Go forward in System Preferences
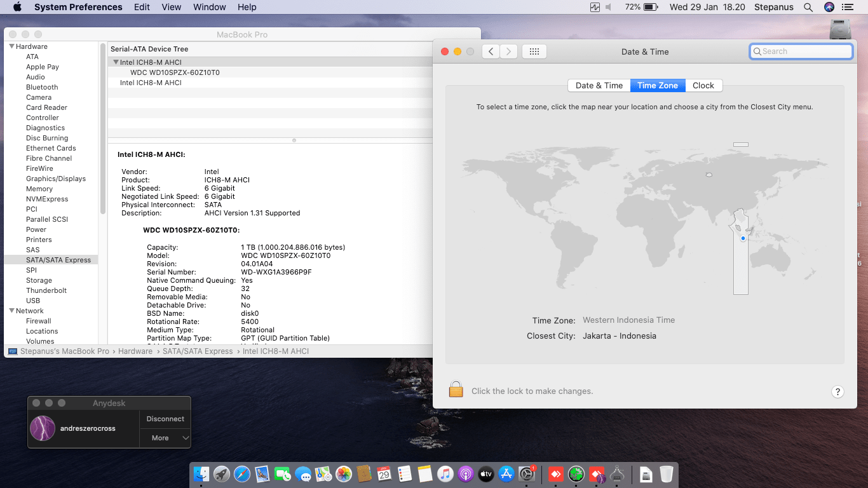Viewport: 868px width, 488px height. (508, 51)
